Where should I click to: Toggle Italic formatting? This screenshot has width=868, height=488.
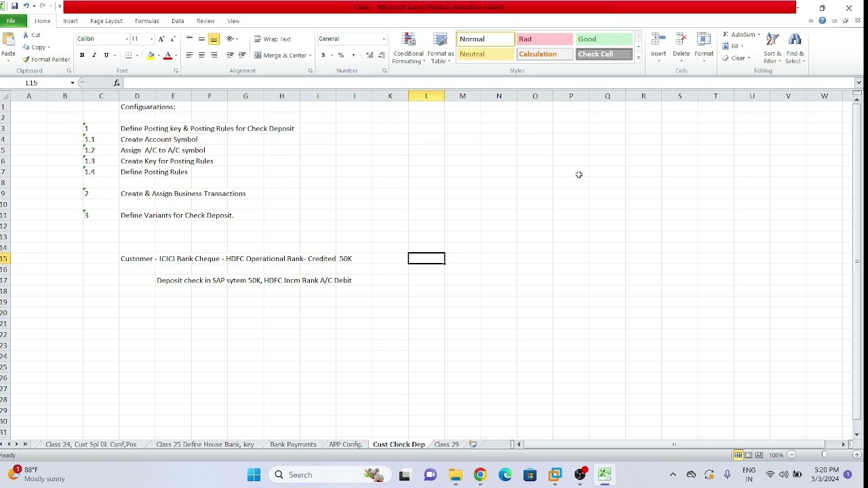(94, 56)
